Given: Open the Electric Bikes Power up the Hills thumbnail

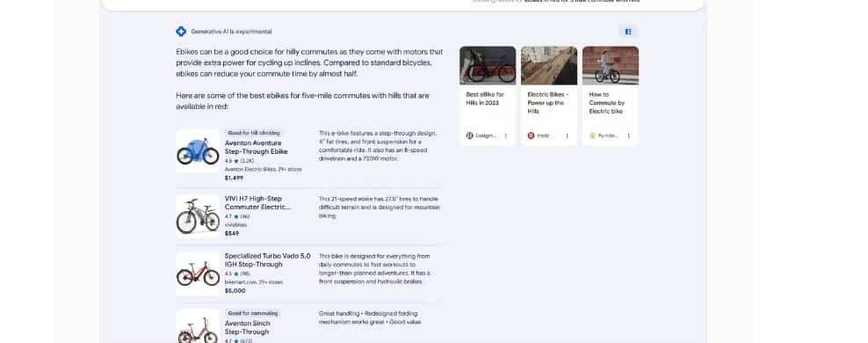Looking at the screenshot, I should pyautogui.click(x=549, y=65).
